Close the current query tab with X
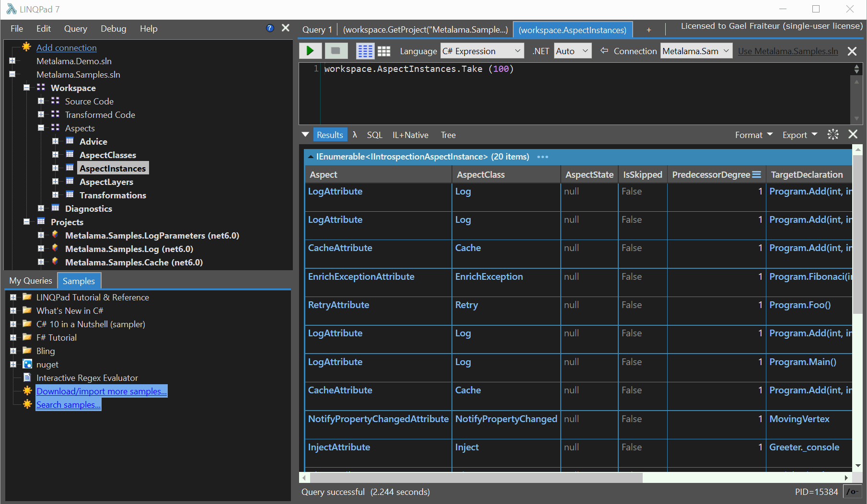Image resolution: width=867 pixels, height=504 pixels. click(x=852, y=51)
